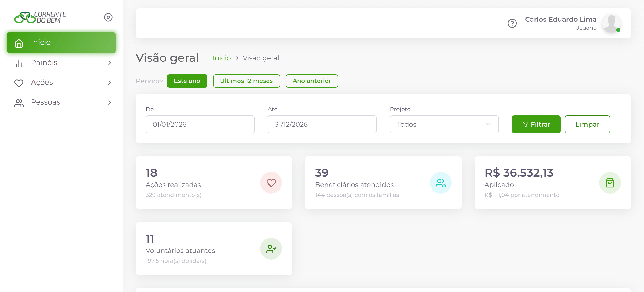Expand the Pessoas chevron arrow
Screen dimensions: 644x292
tap(110, 103)
